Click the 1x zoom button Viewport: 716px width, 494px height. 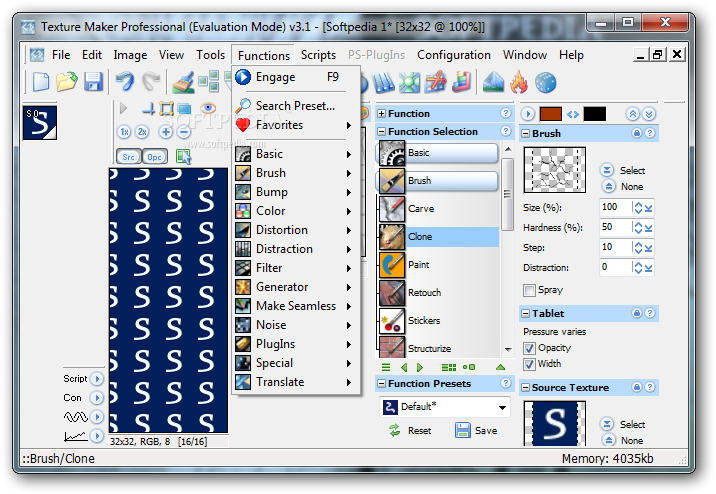click(124, 132)
